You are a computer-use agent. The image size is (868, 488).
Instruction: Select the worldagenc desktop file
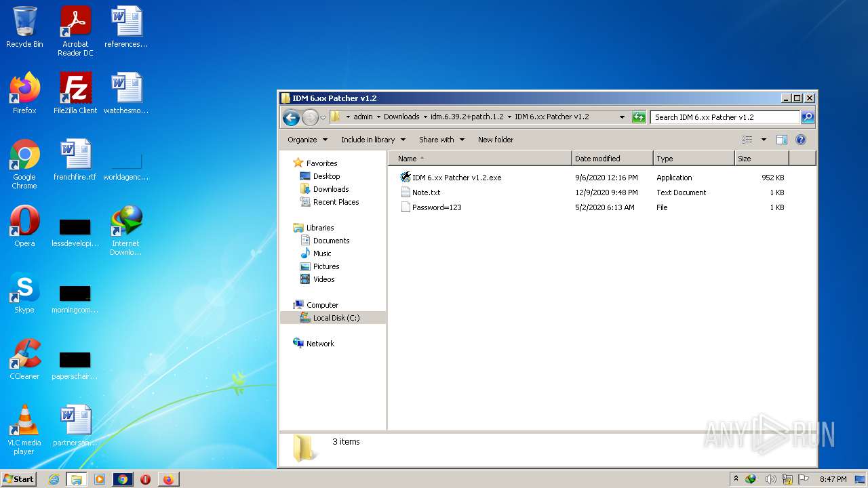(126, 165)
